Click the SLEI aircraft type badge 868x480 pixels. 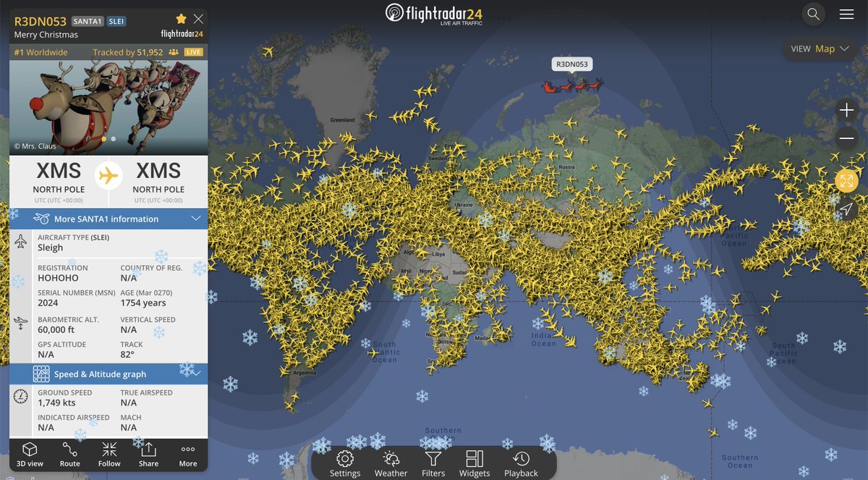coord(116,21)
